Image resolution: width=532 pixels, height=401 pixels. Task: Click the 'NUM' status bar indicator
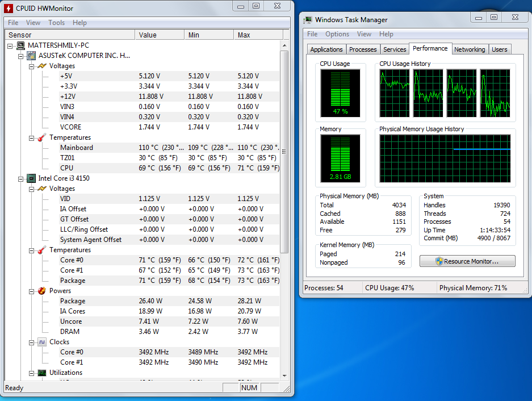(x=249, y=388)
